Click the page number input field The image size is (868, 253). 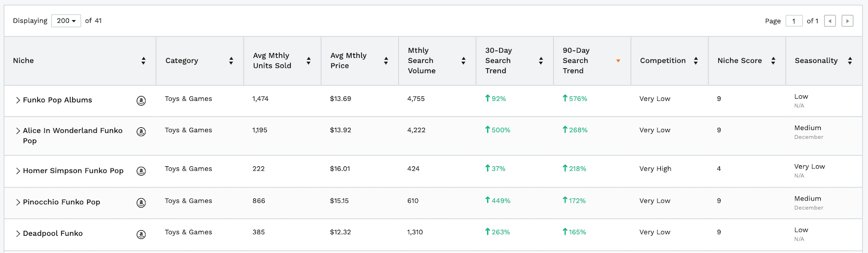click(x=794, y=21)
